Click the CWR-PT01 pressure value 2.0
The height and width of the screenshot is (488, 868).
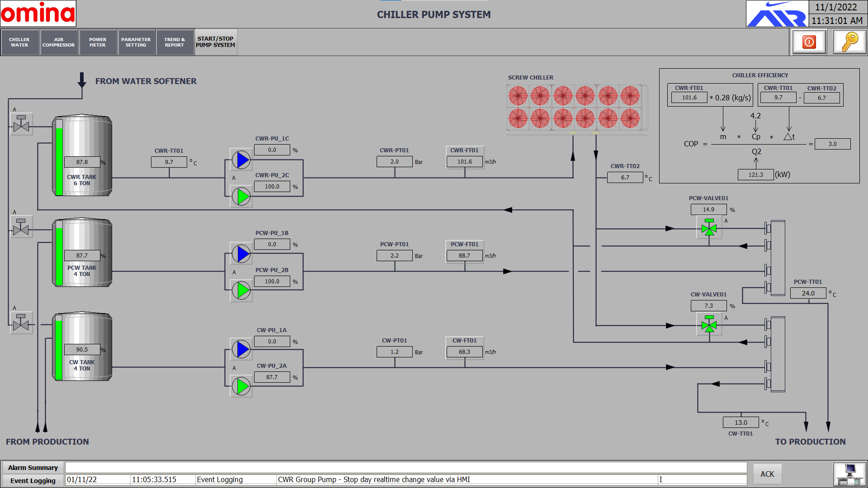coord(395,162)
